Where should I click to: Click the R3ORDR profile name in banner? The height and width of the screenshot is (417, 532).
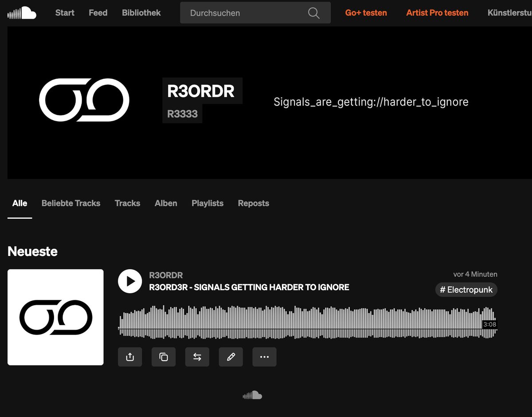point(201,91)
